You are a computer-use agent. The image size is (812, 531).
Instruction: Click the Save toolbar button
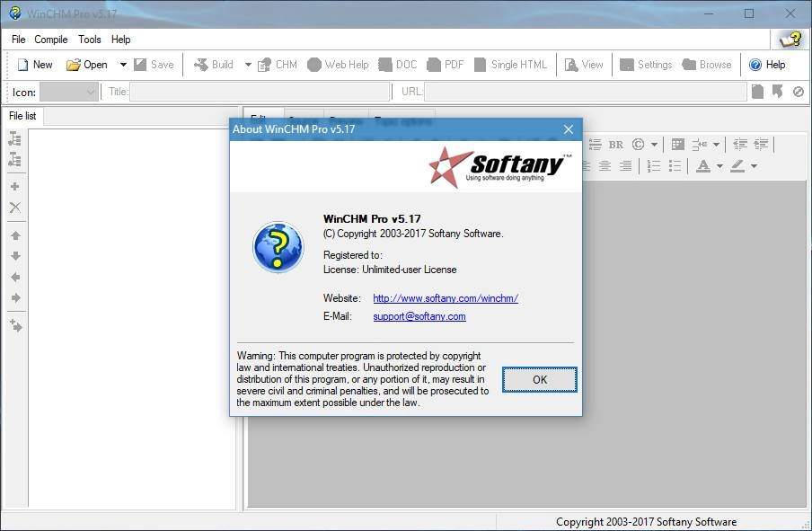point(154,65)
